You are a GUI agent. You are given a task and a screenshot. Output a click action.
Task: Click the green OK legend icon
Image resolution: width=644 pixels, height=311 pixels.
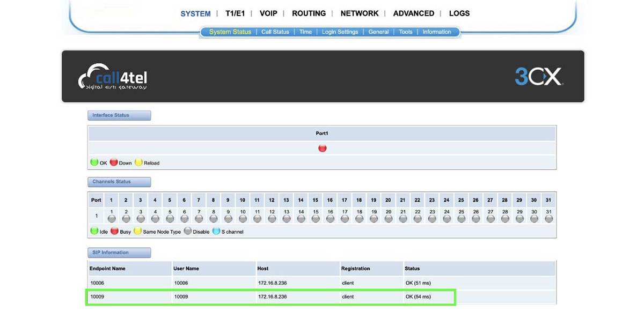(x=94, y=162)
